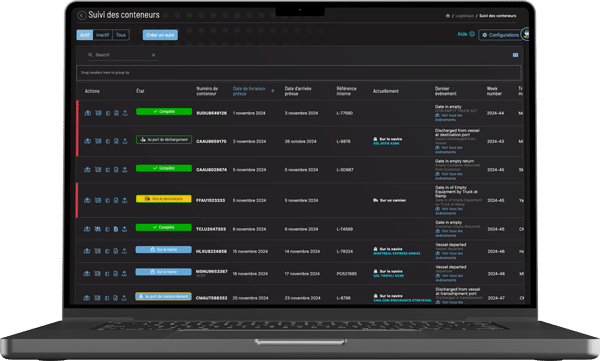Click the sort arrow on Date de livraison prévue
Viewport: 600px width, 361px height.
click(x=273, y=91)
